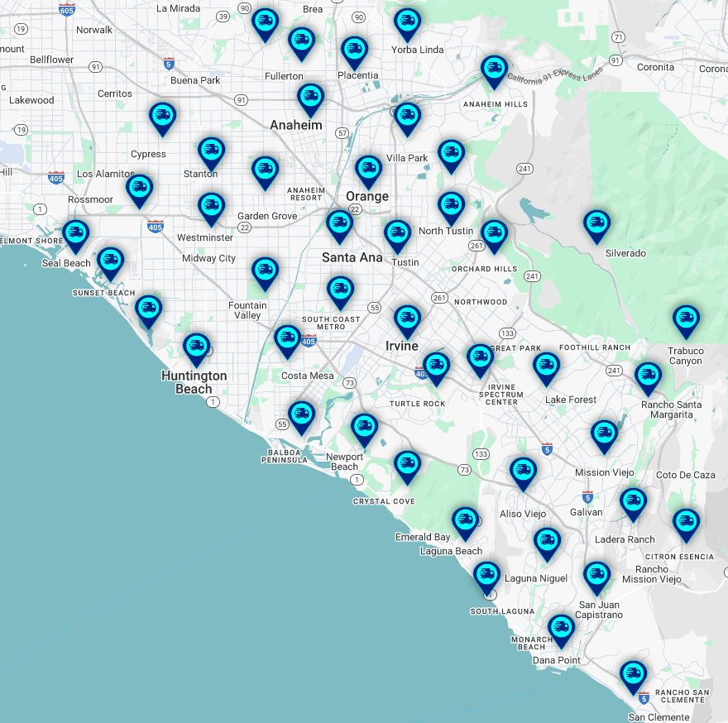Open the truck marker above Citron Esencia
The width and height of the screenshot is (728, 723).
pos(686,523)
